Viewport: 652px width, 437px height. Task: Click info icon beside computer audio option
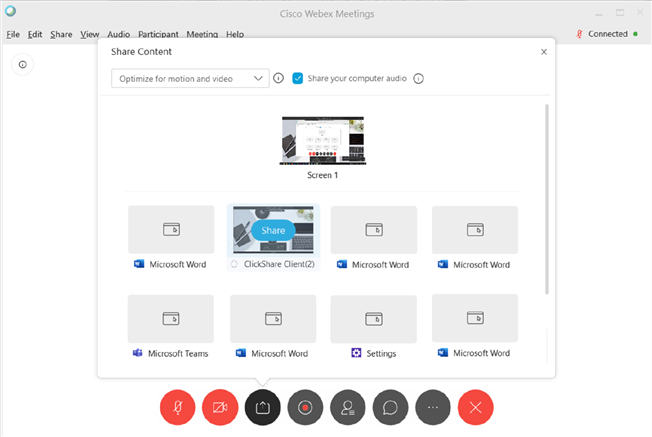pyautogui.click(x=419, y=78)
